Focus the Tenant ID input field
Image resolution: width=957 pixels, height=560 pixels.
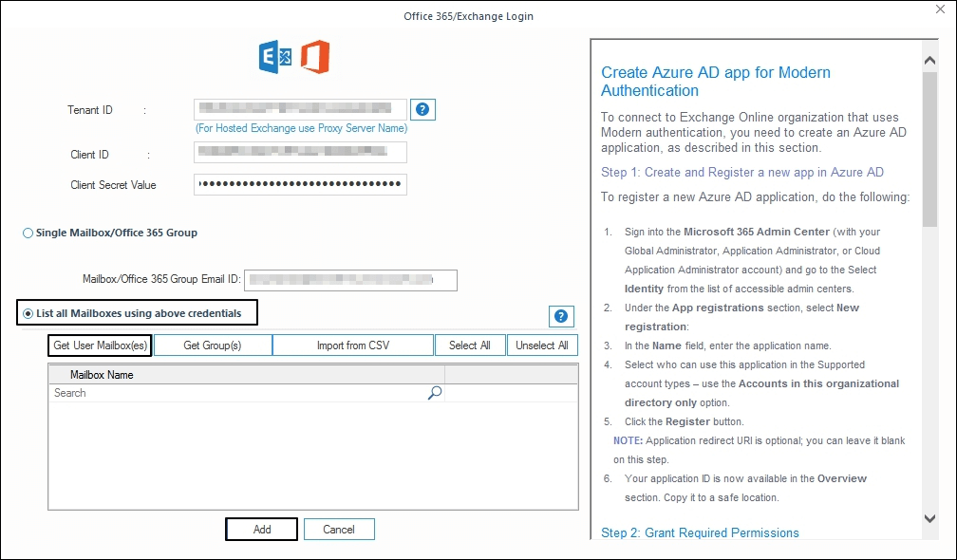point(300,108)
